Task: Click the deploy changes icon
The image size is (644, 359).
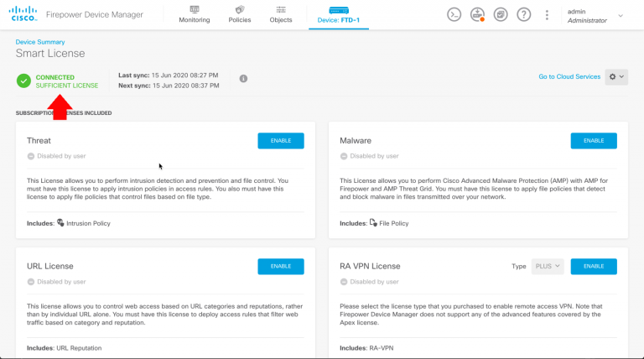Action: (477, 15)
